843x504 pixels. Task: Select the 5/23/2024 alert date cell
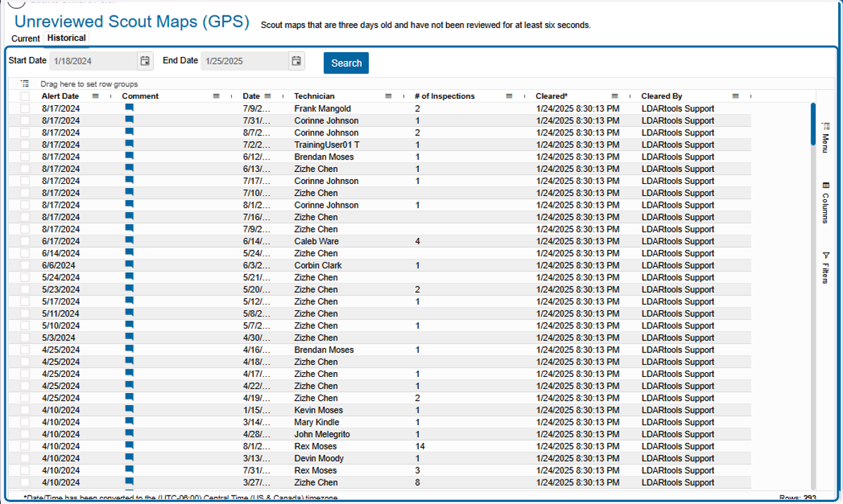[x=61, y=289]
